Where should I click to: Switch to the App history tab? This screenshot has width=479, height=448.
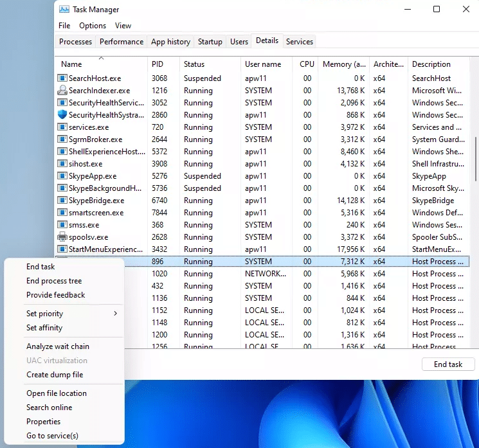click(170, 42)
